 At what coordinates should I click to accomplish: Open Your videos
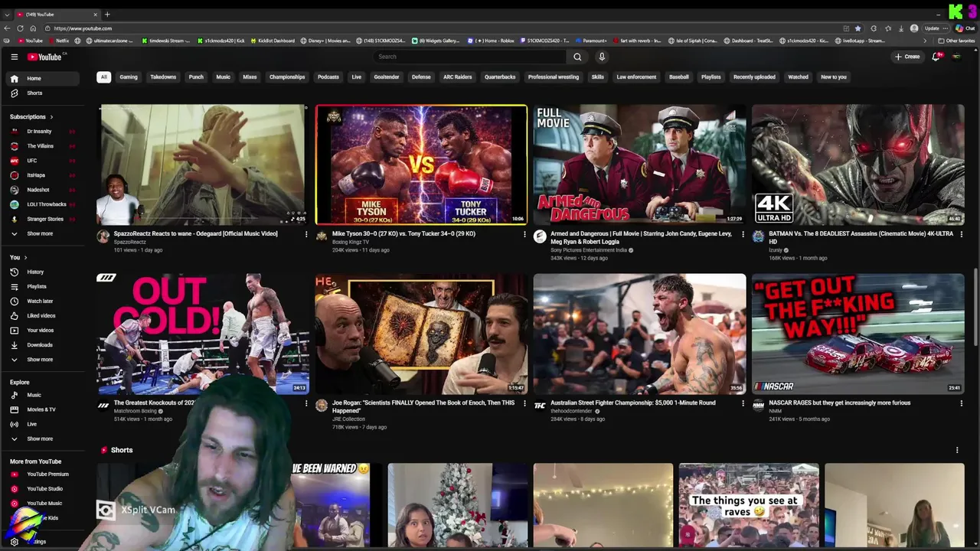tap(43, 330)
